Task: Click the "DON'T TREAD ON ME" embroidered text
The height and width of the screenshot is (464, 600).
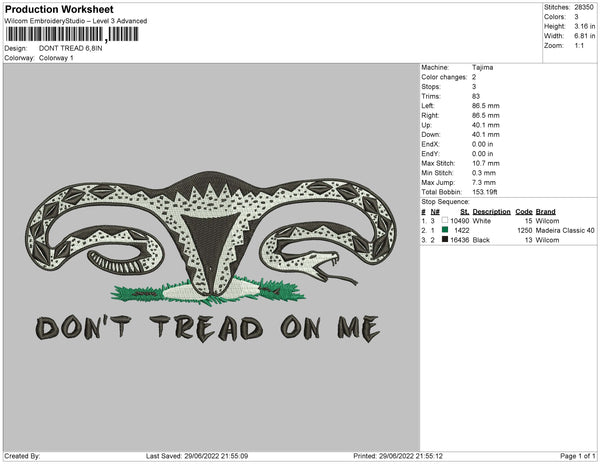Action: coord(208,326)
